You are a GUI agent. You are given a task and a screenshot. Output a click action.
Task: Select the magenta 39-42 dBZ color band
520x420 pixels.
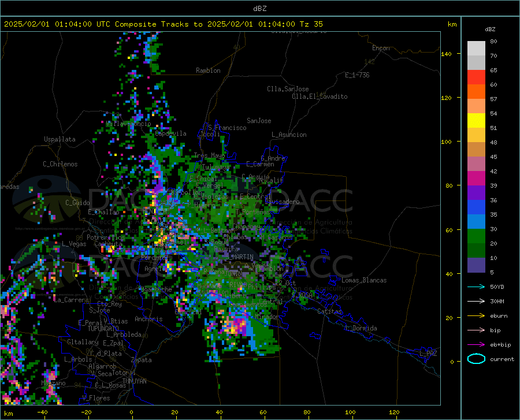pos(476,179)
